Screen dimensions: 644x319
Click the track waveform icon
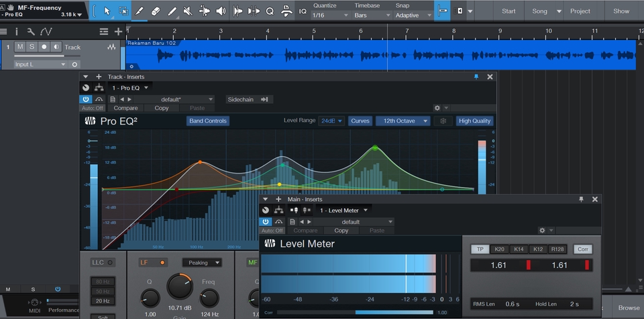pyautogui.click(x=111, y=47)
